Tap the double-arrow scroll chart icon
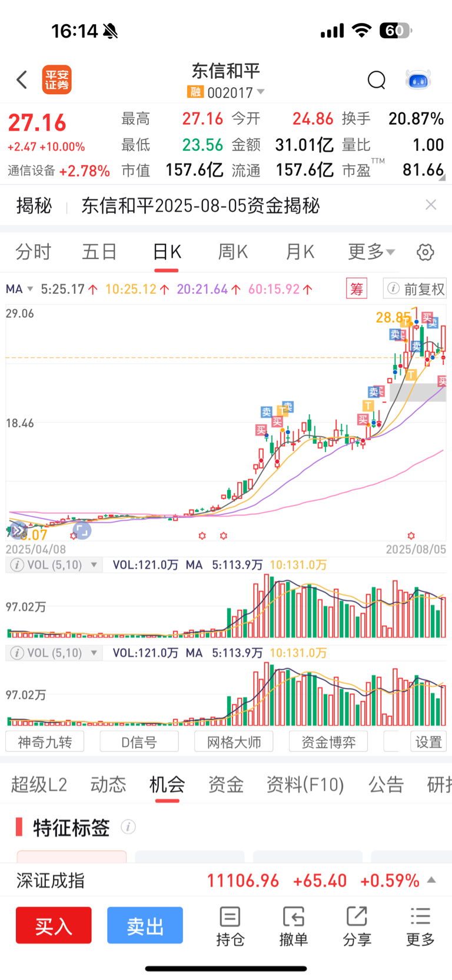452x980 pixels. pyautogui.click(x=19, y=531)
